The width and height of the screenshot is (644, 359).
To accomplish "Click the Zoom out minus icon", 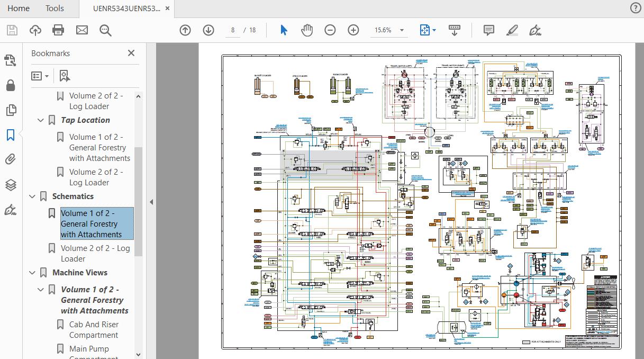I will click(x=330, y=30).
